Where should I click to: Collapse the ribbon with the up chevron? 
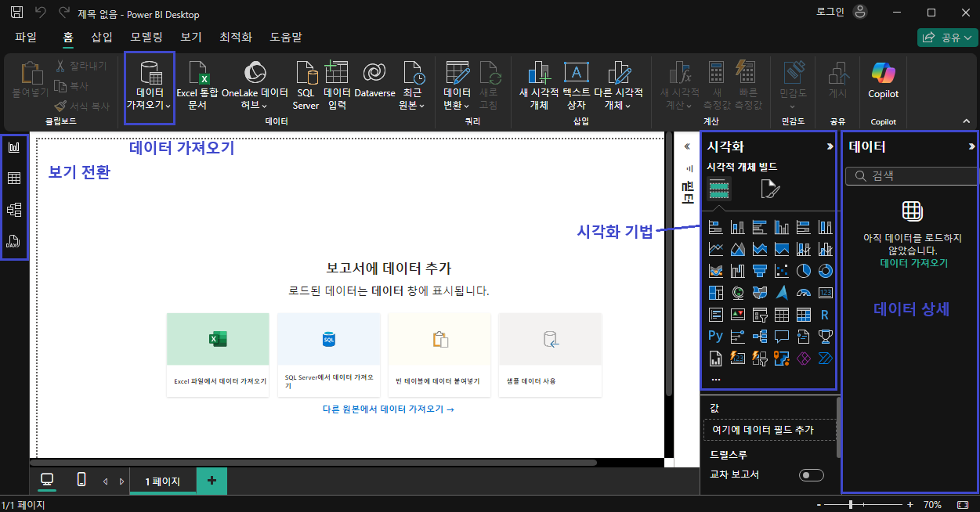pos(966,120)
